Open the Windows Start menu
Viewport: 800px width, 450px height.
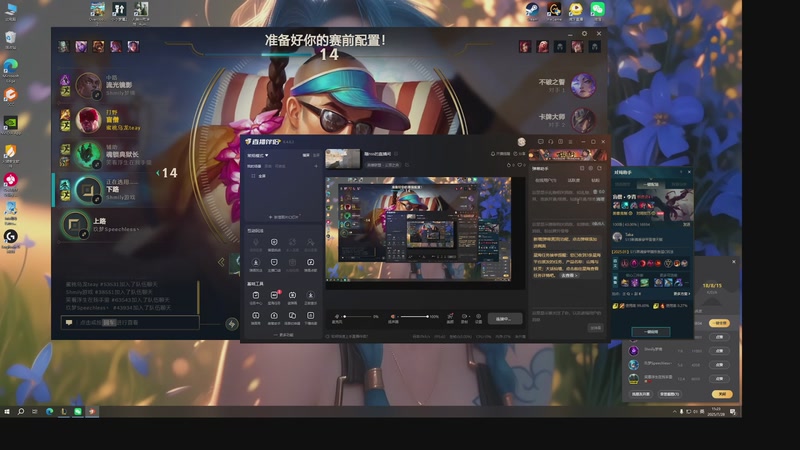coord(7,411)
